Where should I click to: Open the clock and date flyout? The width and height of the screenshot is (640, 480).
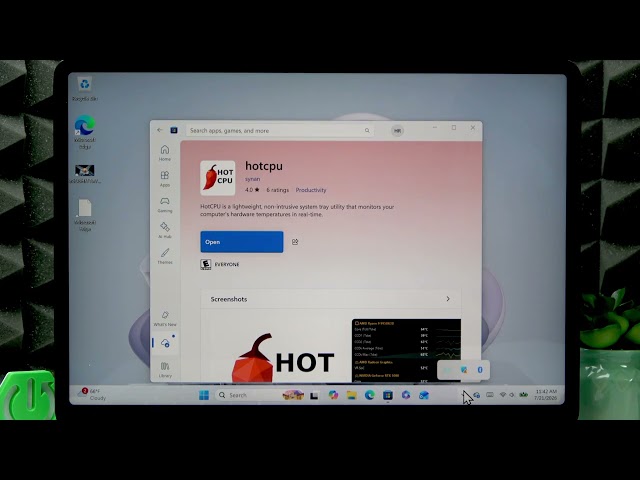point(546,394)
